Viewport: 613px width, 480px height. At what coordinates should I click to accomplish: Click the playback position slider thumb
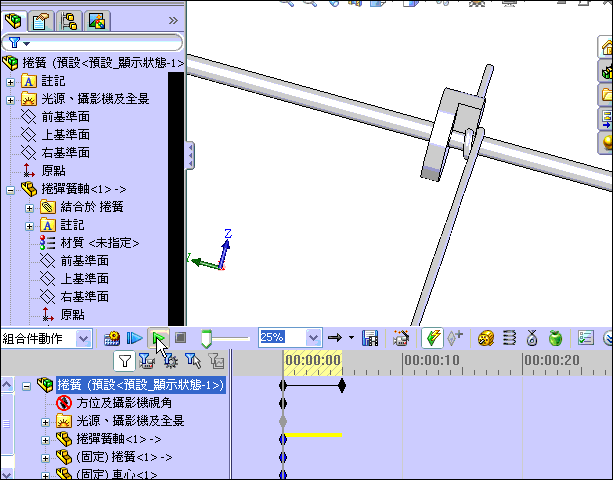click(206, 339)
